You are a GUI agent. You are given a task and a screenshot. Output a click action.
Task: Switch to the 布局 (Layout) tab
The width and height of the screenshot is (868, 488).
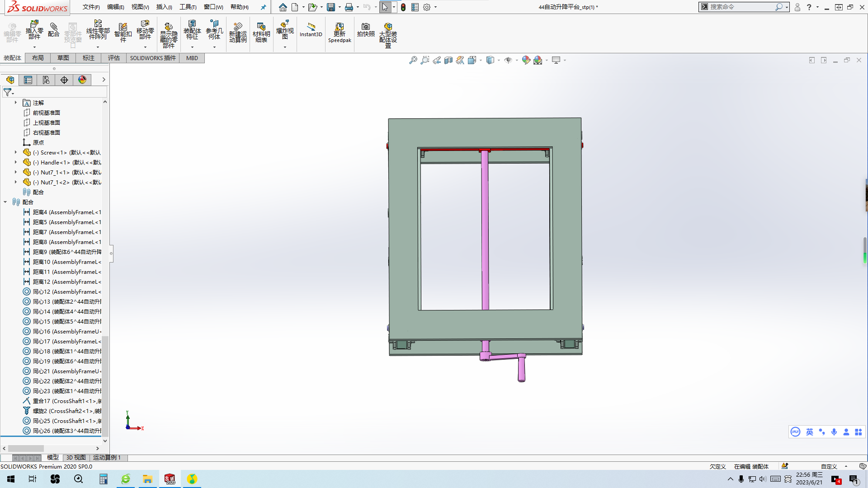(x=38, y=58)
